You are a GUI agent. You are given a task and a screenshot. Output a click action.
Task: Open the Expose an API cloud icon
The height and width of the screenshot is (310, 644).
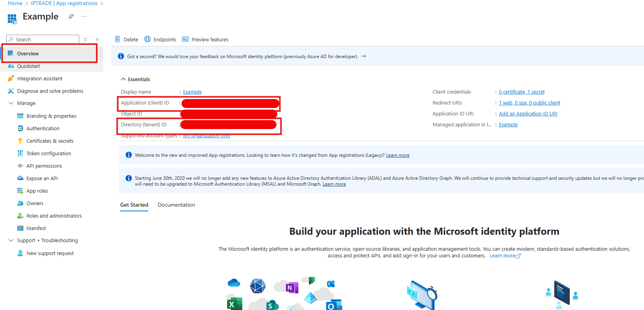(x=20, y=178)
